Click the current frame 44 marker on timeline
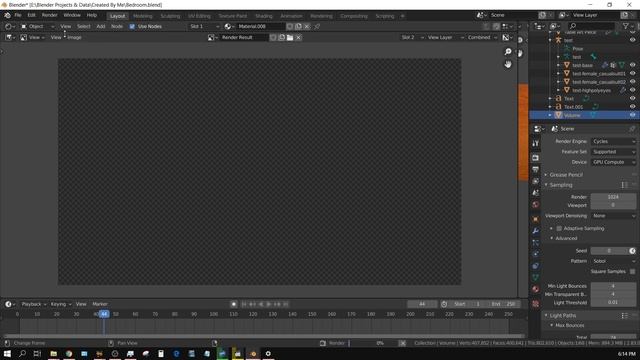This screenshot has width=640, height=360. point(104,314)
